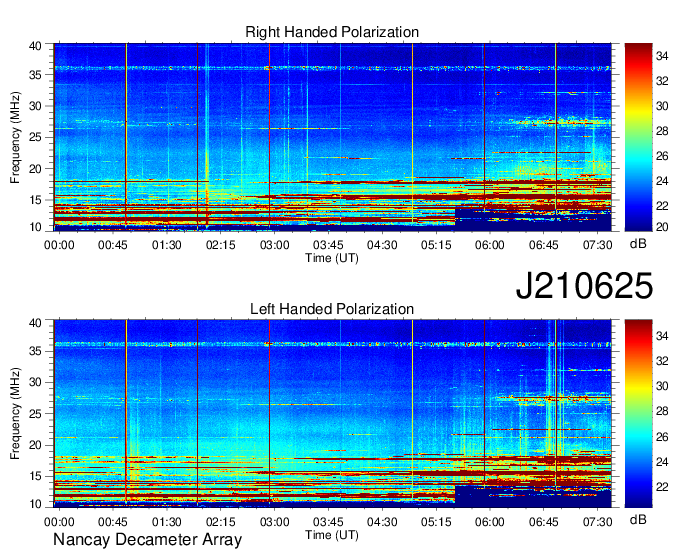Image resolution: width=680 pixels, height=552 pixels.
Task: Click 40 MHz tick on right-handed frequency axis
Action: pyautogui.click(x=35, y=46)
